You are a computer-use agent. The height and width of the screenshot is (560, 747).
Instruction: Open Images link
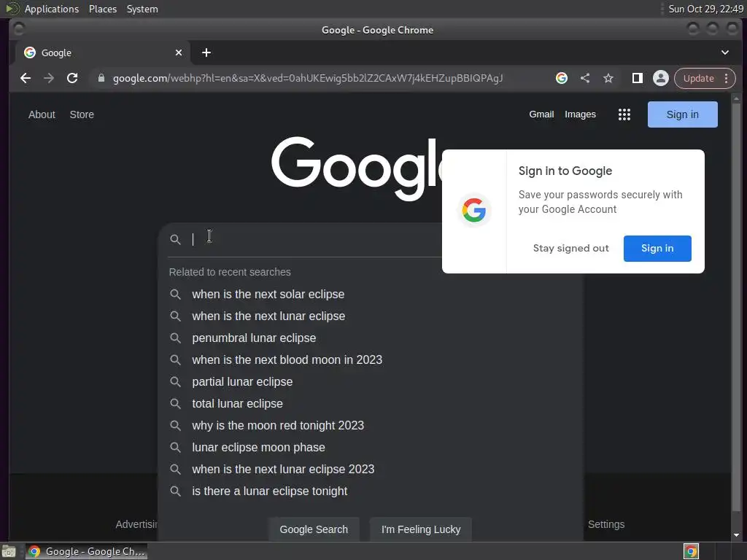pyautogui.click(x=580, y=114)
